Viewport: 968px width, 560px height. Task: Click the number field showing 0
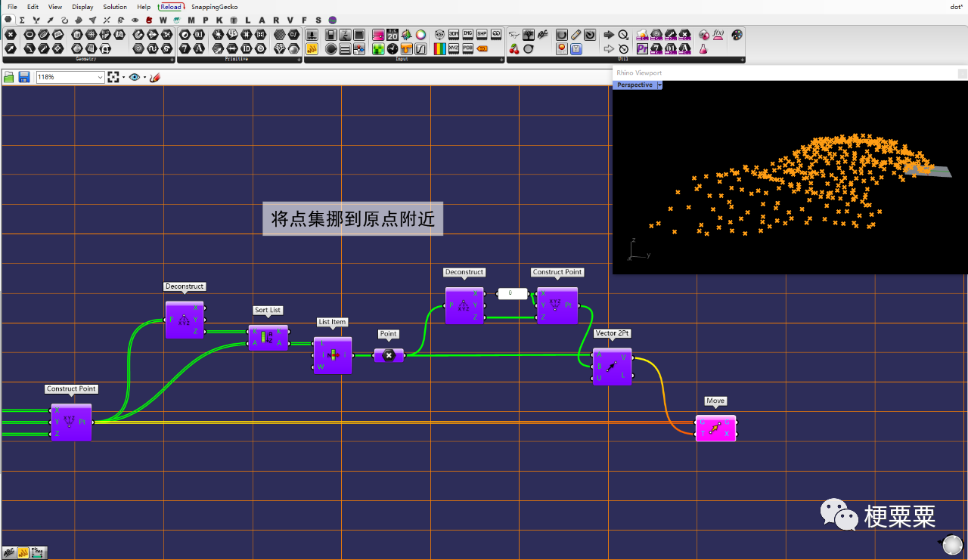tap(512, 293)
